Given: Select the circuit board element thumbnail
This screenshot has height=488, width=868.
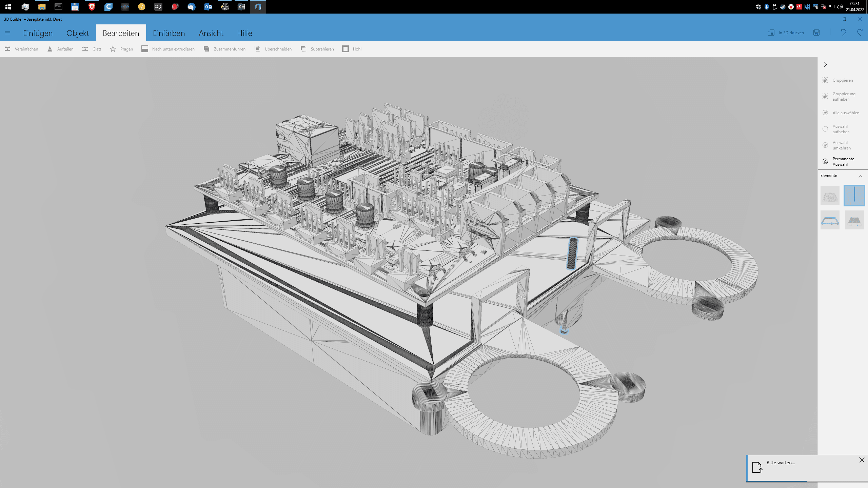Looking at the screenshot, I should (x=830, y=196).
